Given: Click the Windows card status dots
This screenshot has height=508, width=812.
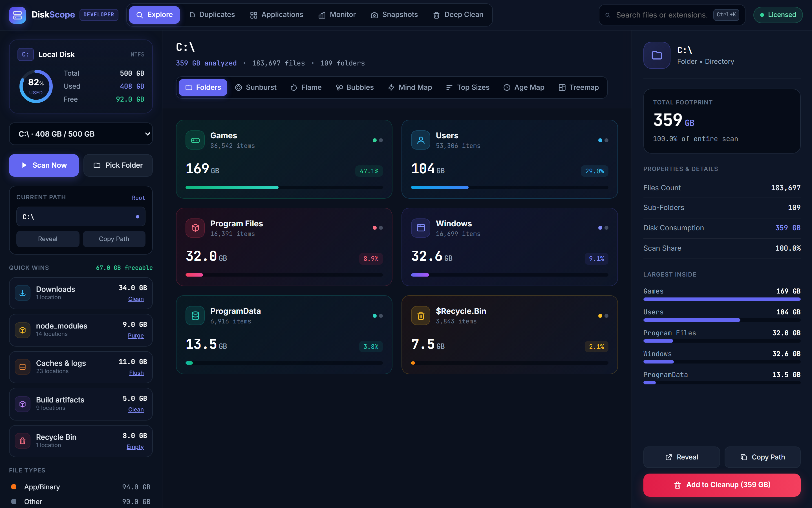Looking at the screenshot, I should click(603, 228).
